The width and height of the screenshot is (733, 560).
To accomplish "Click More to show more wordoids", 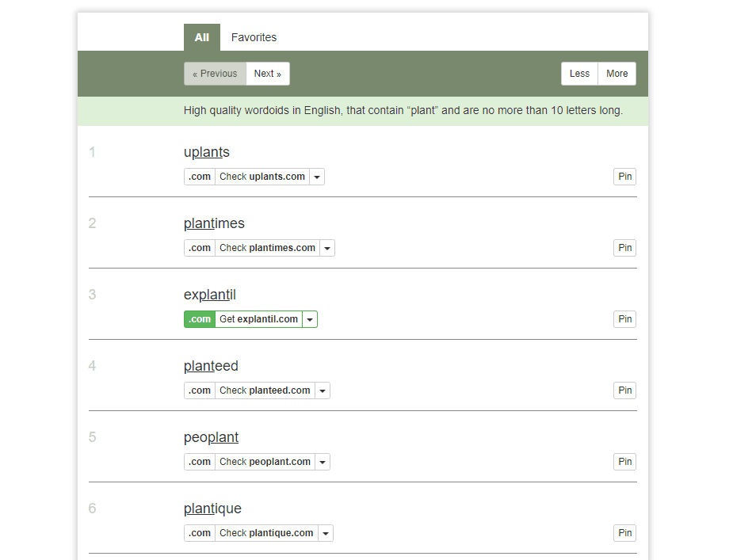I will (x=617, y=73).
